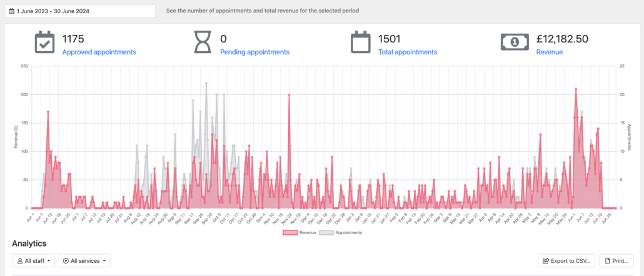The height and width of the screenshot is (276, 644).
Task: Click the approved appointments calendar-check icon
Action: [44, 42]
